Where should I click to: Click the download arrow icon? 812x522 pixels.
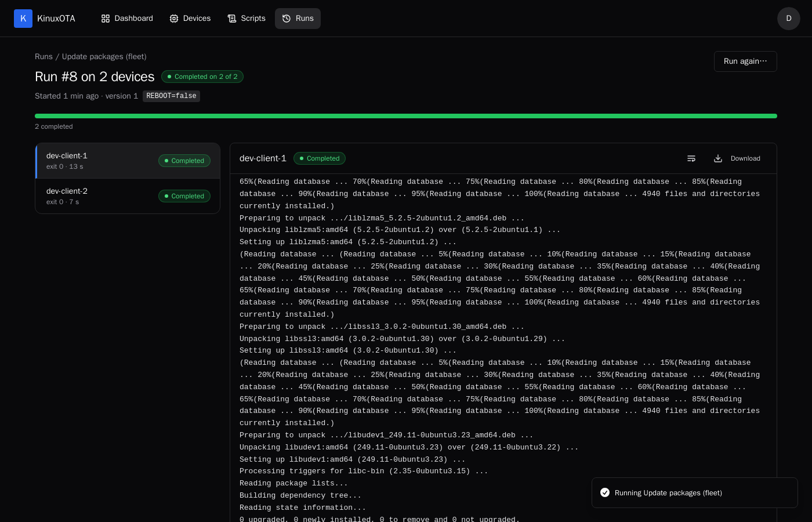[x=718, y=158]
